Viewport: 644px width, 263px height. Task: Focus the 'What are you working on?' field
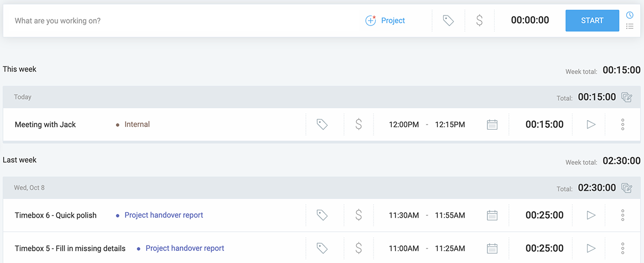(166, 20)
